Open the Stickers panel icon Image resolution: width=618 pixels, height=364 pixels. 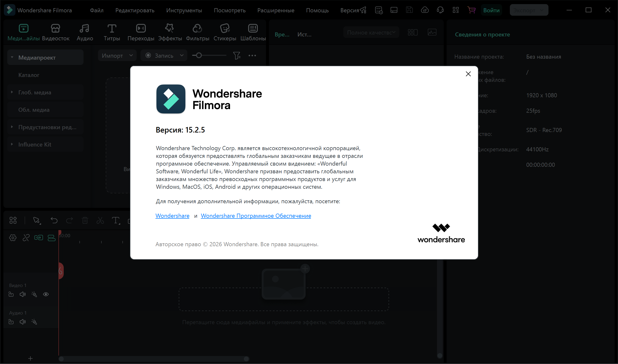tap(225, 28)
